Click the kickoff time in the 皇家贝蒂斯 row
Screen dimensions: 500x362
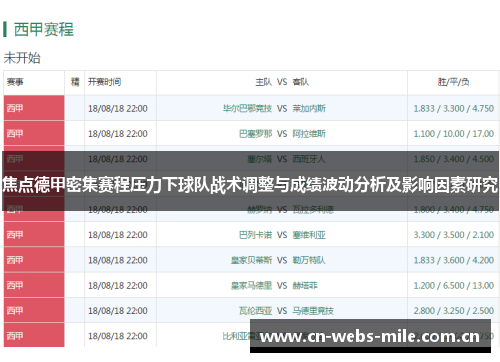(x=118, y=260)
